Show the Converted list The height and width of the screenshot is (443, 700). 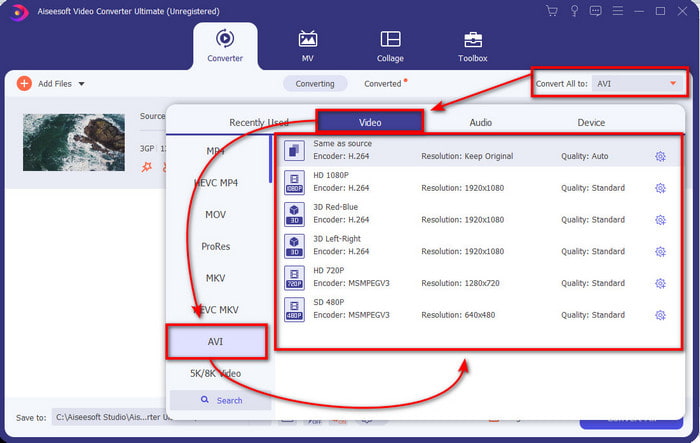coord(383,84)
